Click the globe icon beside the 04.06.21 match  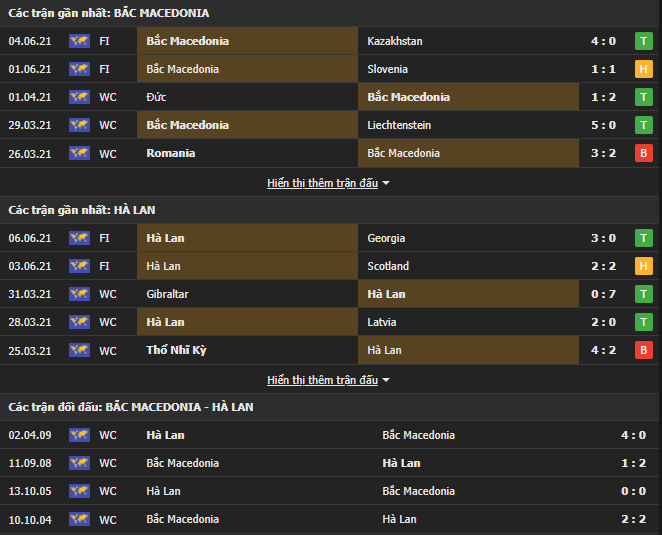[79, 41]
